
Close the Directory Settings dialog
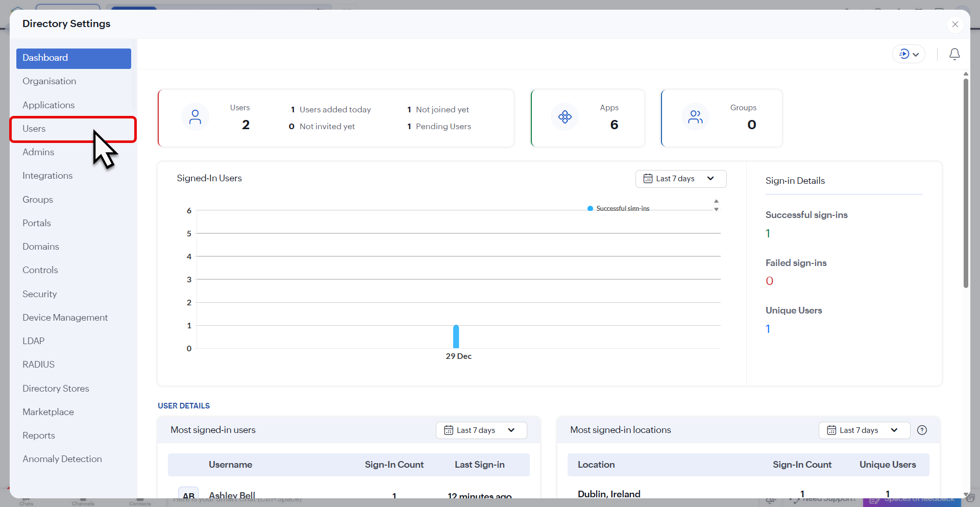(x=954, y=24)
